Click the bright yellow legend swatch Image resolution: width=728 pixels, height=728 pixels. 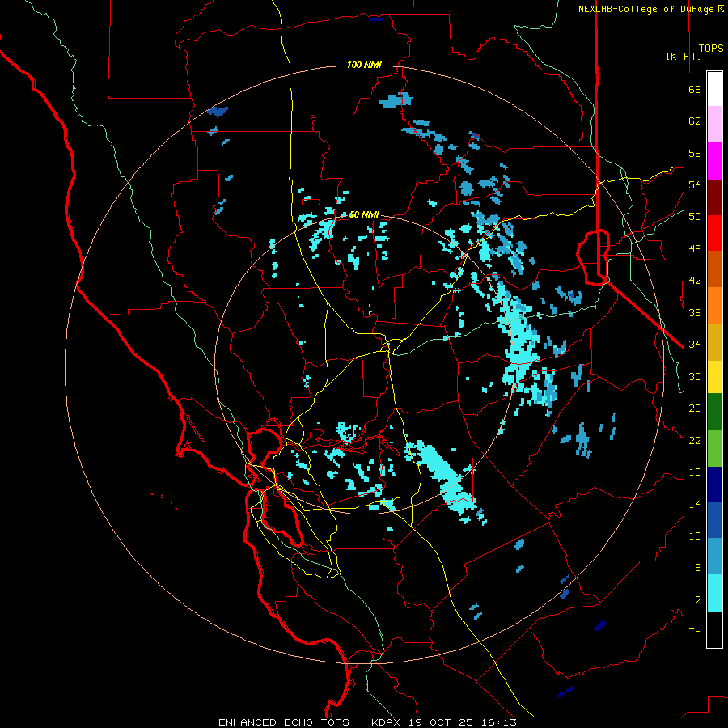pos(714,377)
